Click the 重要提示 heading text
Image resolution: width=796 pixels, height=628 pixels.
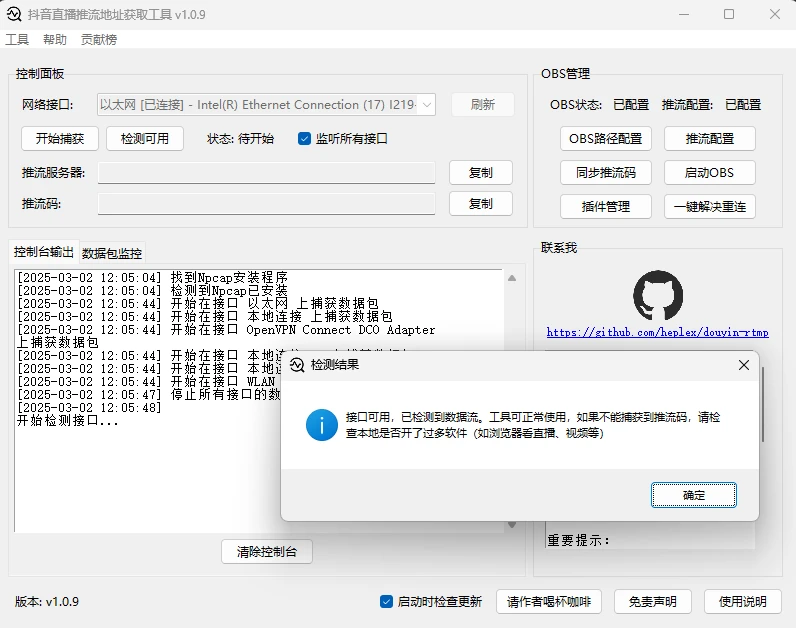[578, 540]
